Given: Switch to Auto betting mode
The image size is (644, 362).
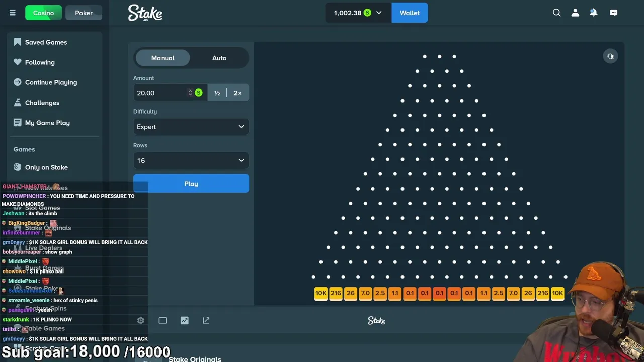Looking at the screenshot, I should 219,58.
